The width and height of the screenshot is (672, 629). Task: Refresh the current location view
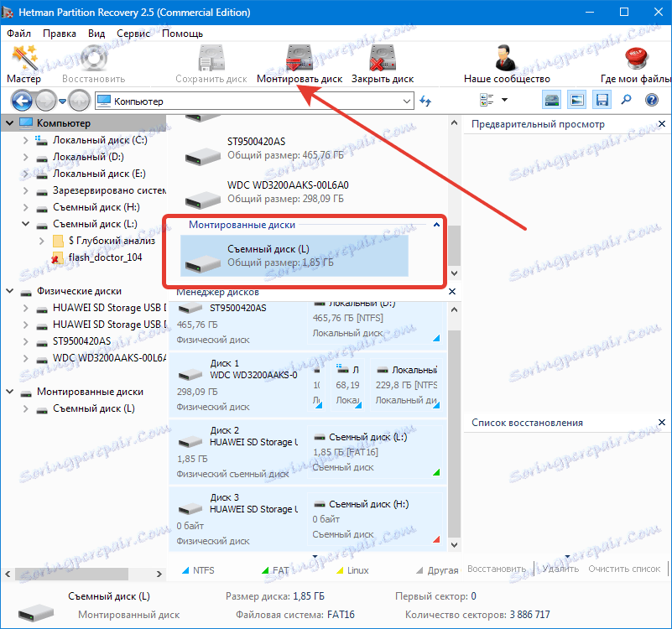(x=425, y=101)
